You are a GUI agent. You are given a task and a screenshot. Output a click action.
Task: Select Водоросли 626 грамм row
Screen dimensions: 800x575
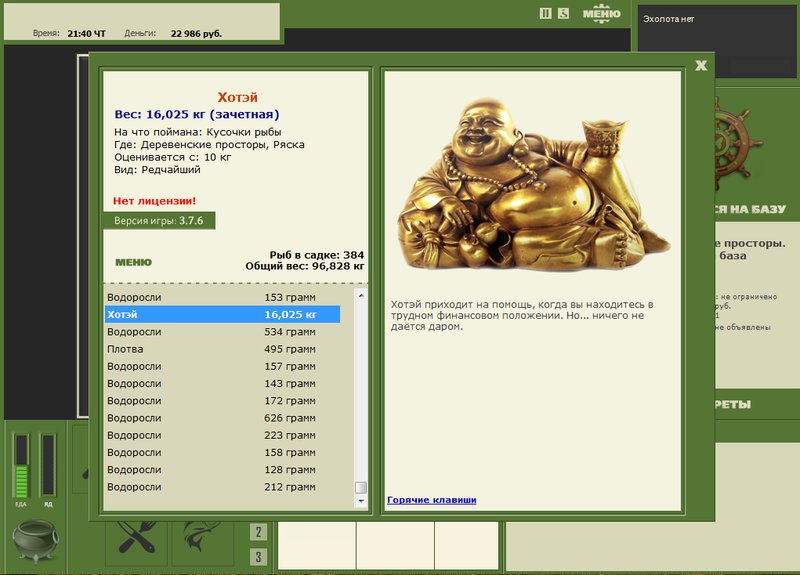(222, 418)
